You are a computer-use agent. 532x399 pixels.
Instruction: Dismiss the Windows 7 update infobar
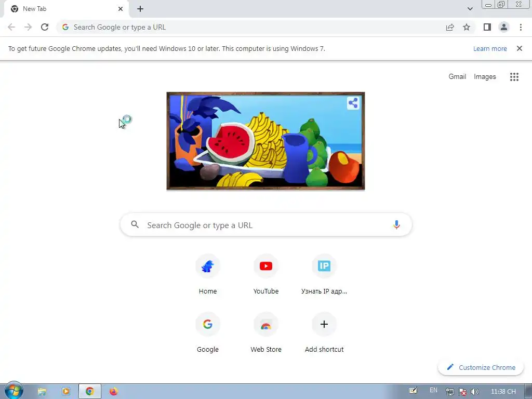519,48
